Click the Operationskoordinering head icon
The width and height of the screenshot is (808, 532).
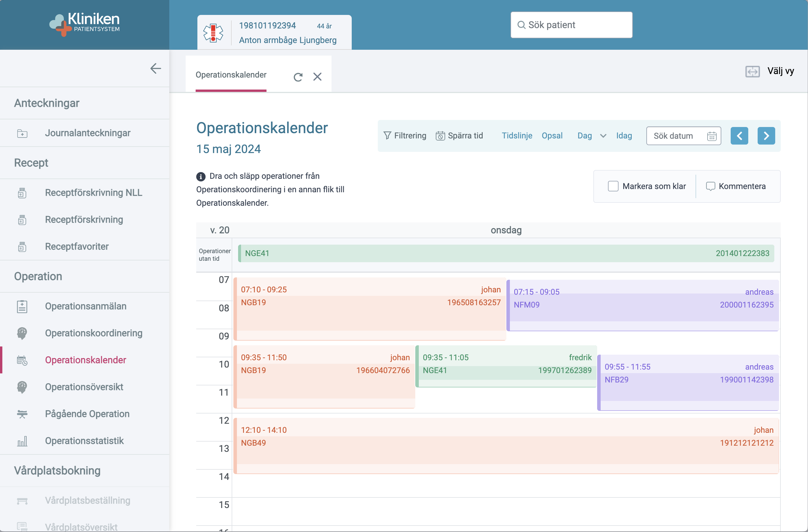tap(22, 333)
